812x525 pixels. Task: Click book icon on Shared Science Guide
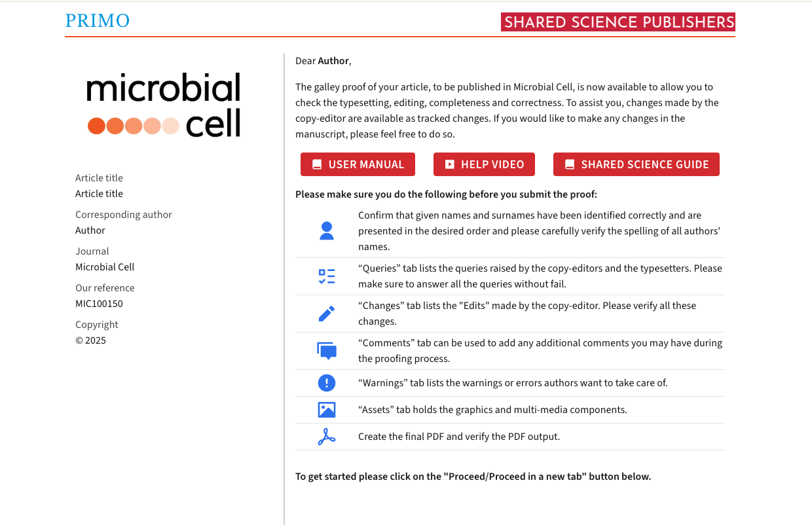(x=570, y=164)
